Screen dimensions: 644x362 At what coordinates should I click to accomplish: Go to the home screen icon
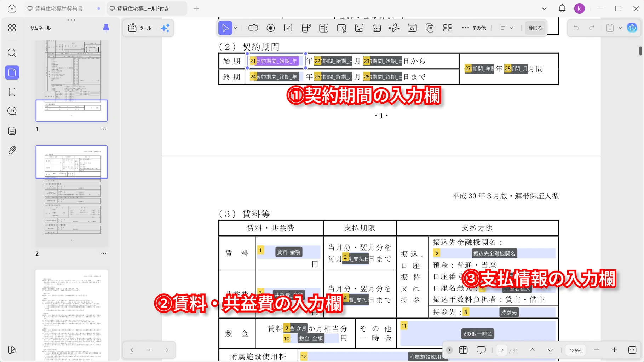coord(12,8)
